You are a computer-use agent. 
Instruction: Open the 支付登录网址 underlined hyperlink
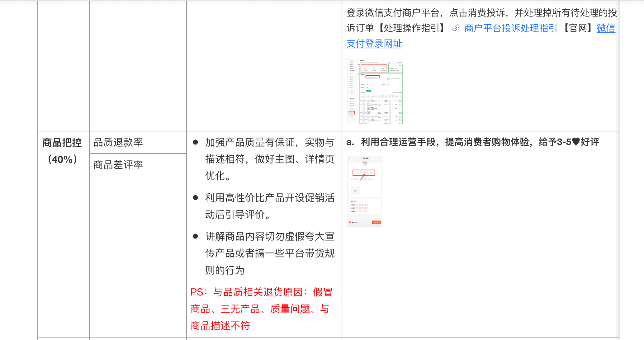tap(374, 44)
